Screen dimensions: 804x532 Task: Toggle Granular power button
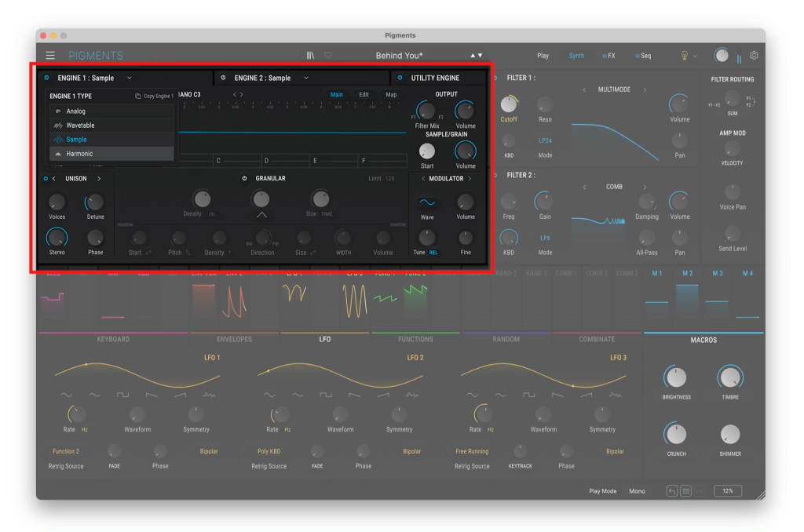coord(245,178)
